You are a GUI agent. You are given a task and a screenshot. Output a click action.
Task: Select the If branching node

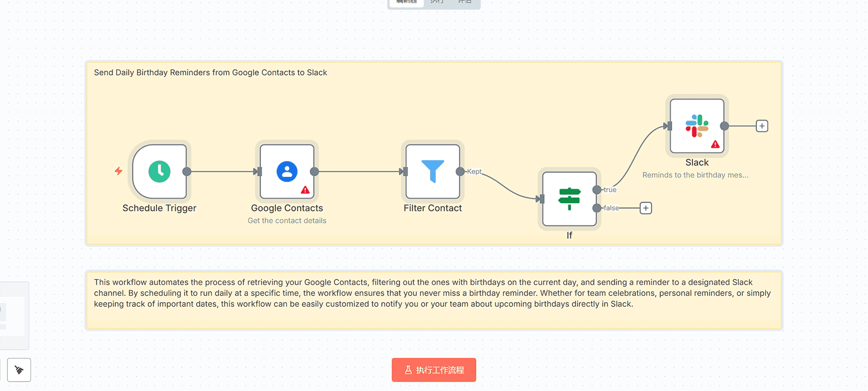(569, 199)
